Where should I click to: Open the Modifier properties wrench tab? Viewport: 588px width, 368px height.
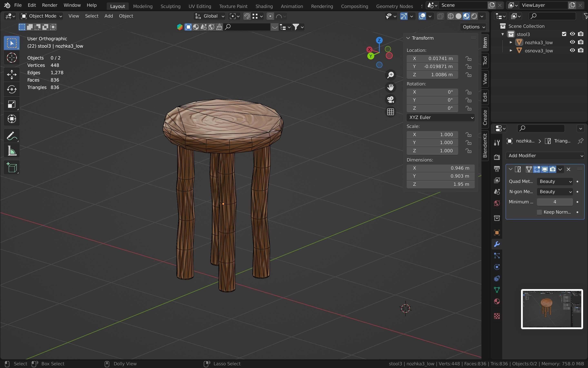click(x=497, y=244)
